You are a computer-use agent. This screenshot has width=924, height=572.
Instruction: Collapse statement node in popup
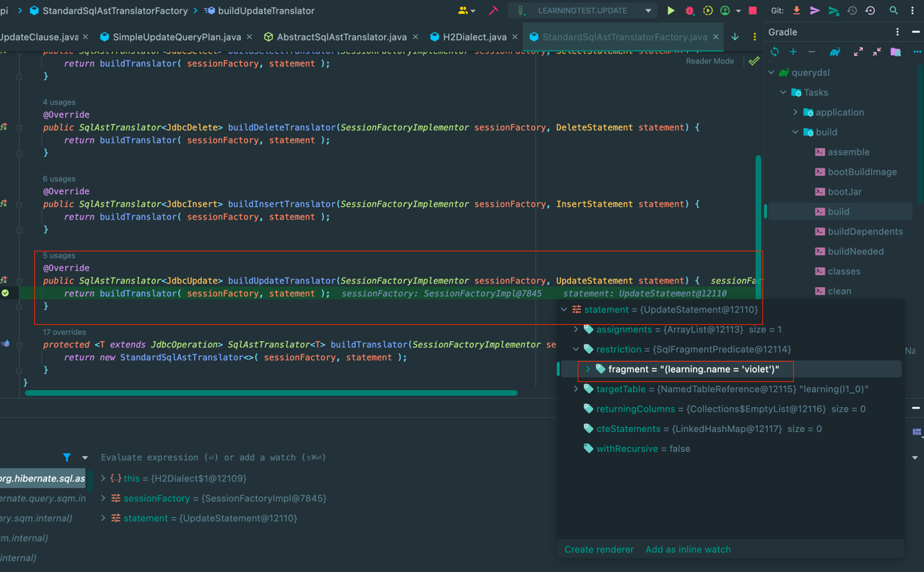564,310
